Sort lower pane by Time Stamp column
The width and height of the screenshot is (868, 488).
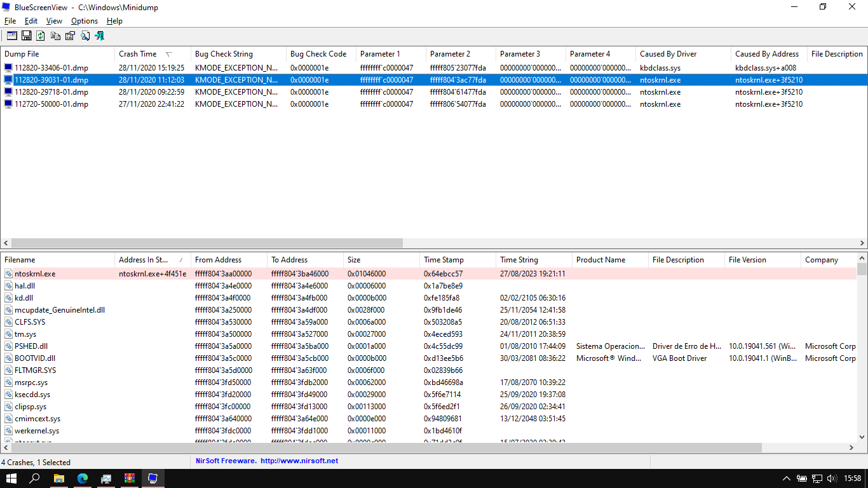click(458, 260)
